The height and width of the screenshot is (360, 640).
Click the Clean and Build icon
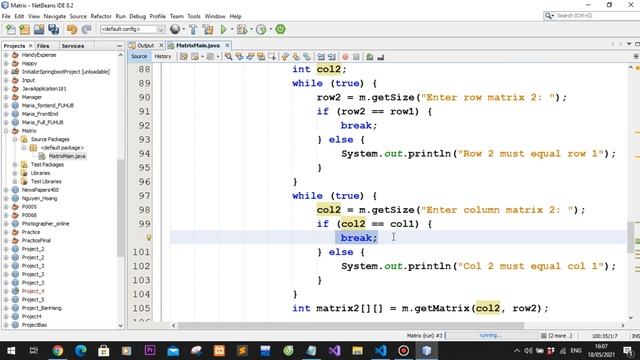click(208, 29)
